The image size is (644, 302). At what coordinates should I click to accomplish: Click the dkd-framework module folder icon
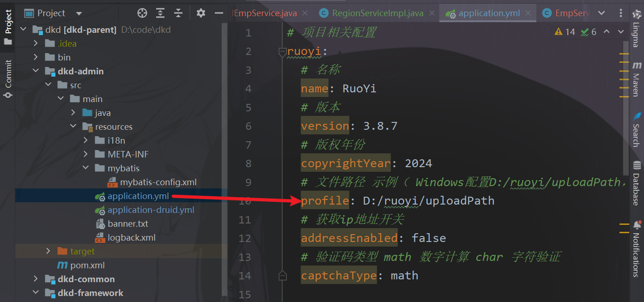point(50,293)
